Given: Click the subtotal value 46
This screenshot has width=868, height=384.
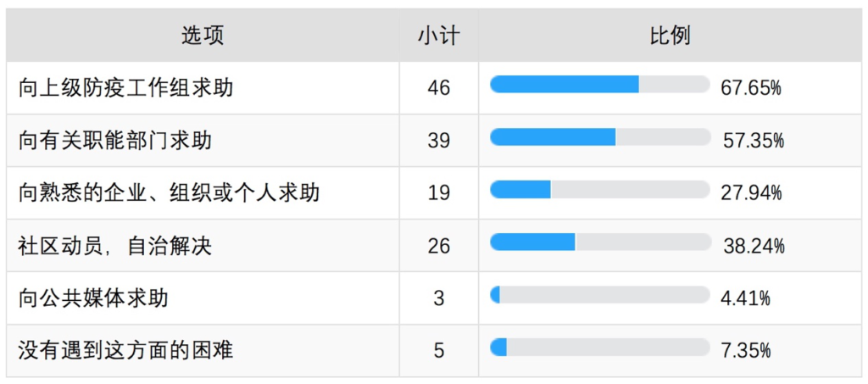Looking at the screenshot, I should (438, 88).
